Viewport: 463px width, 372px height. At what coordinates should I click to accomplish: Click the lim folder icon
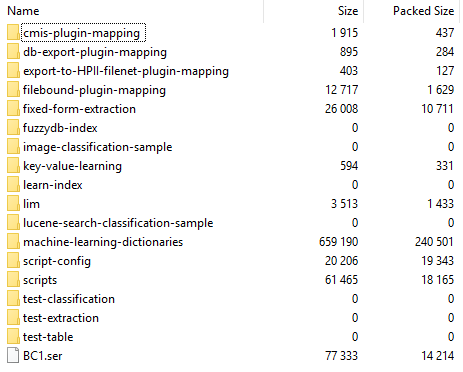coord(13,204)
